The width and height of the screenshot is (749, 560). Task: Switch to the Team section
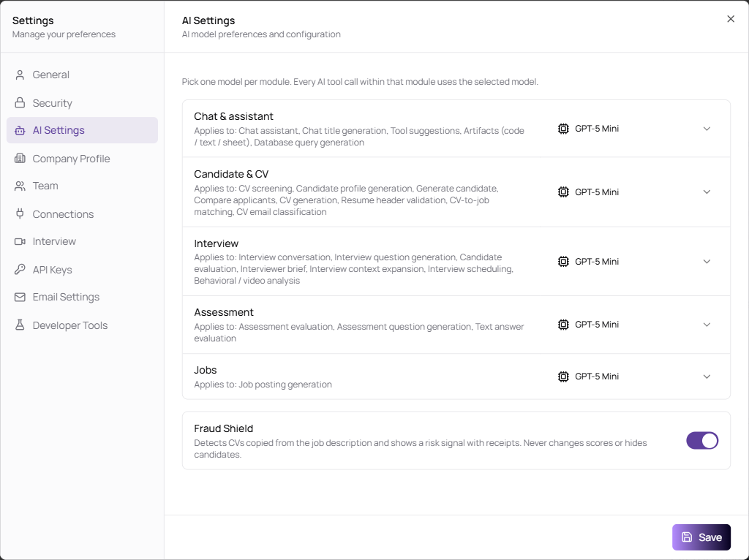coord(82,186)
